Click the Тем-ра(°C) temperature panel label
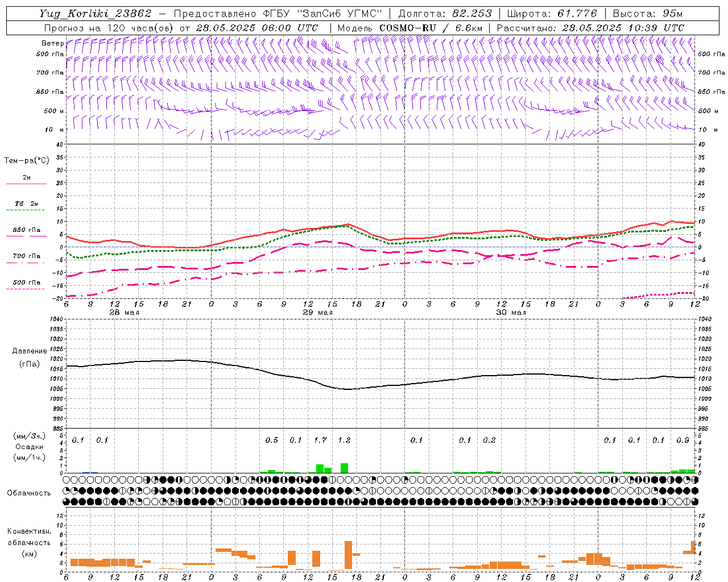This screenshot has height=582, width=728. click(27, 161)
